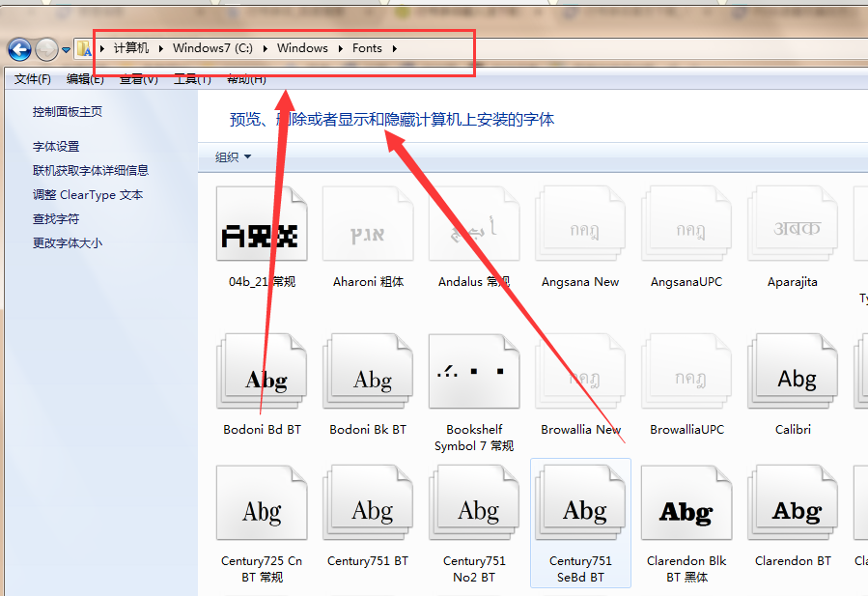Select the Aharoni 粗体 font icon
The width and height of the screenshot is (868, 596).
point(368,224)
